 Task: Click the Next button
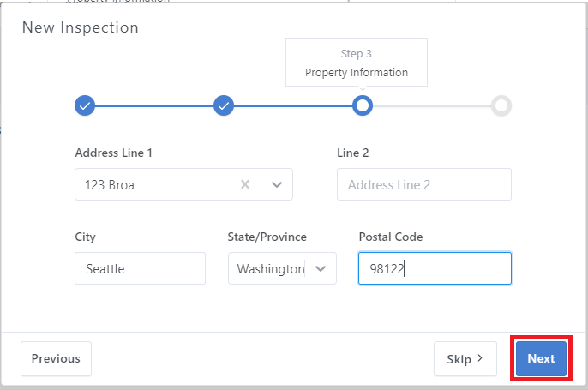point(541,358)
